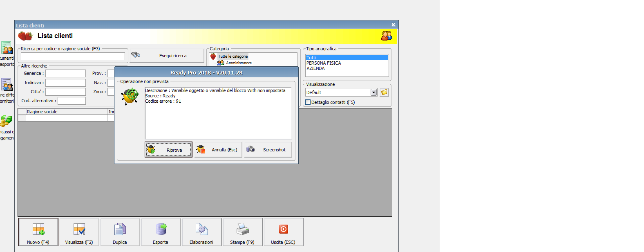Click the Visualizza (F2) button

pyautogui.click(x=79, y=232)
